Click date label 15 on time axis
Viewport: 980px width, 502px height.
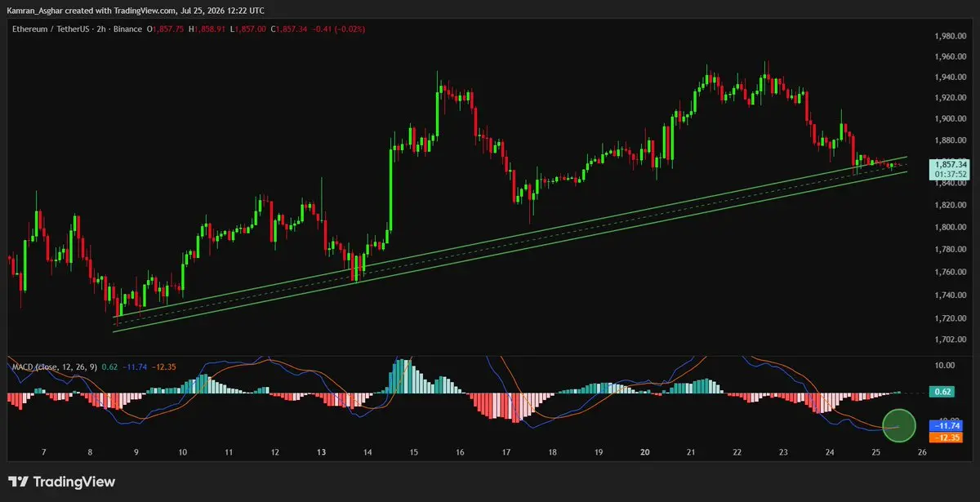point(414,452)
